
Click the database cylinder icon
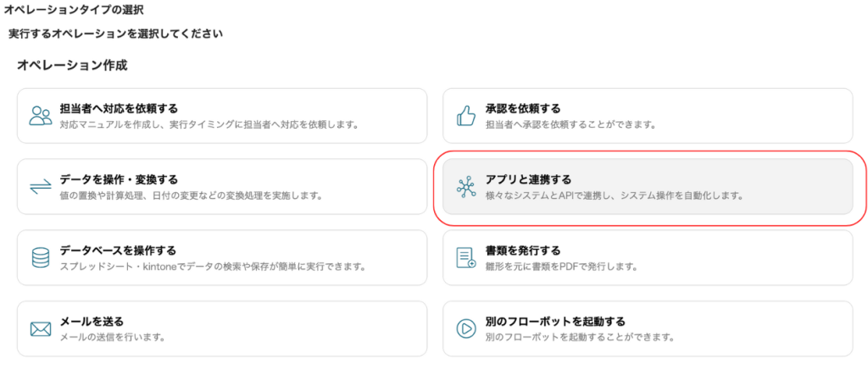[x=41, y=257]
